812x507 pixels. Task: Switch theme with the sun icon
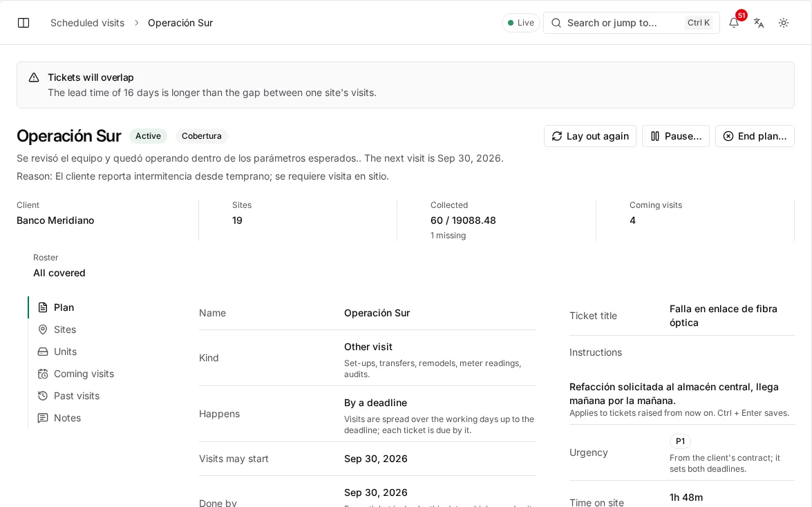[x=784, y=23]
